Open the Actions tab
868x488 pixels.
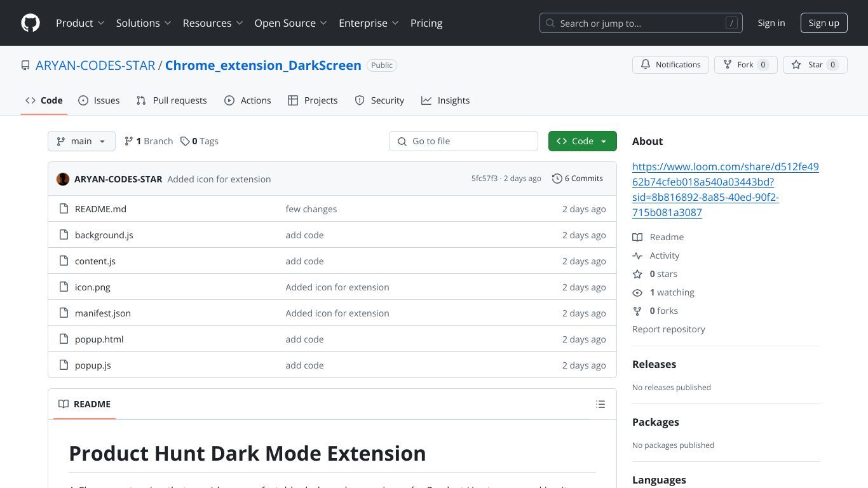point(248,100)
